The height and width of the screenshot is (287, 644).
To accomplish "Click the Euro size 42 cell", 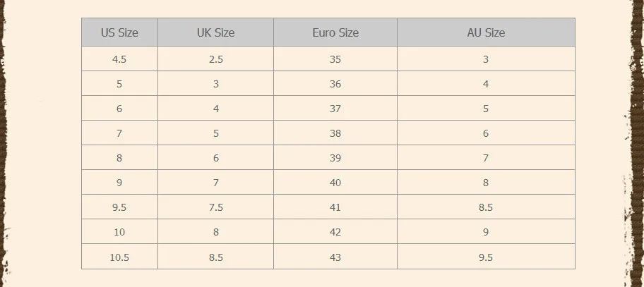I will point(335,232).
